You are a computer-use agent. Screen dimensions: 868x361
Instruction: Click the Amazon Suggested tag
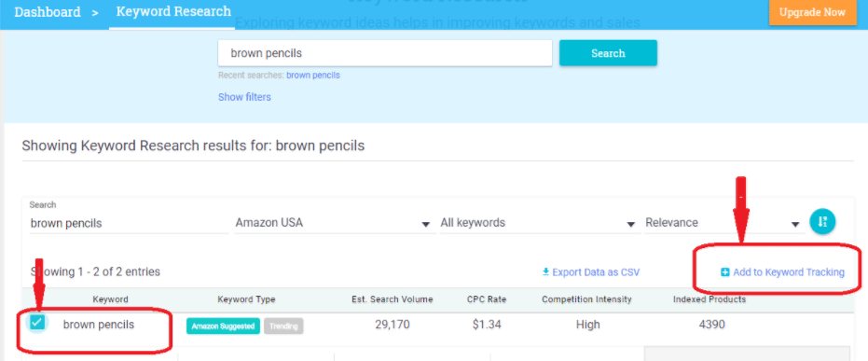coord(223,326)
